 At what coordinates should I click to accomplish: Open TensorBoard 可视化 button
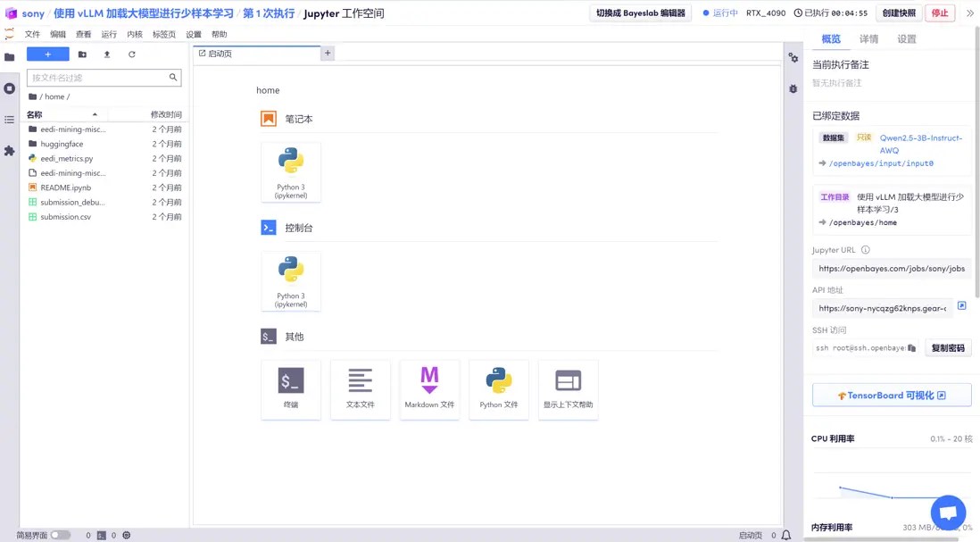point(892,395)
